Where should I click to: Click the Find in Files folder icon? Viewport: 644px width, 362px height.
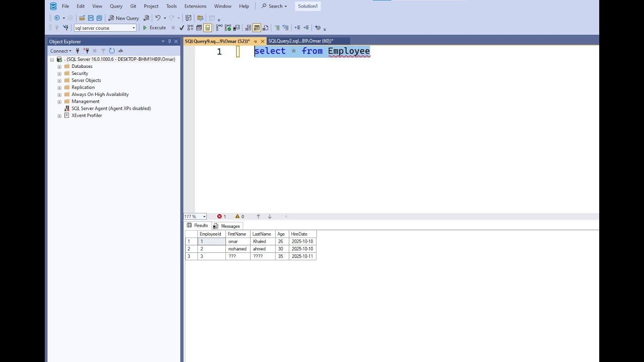(200, 18)
